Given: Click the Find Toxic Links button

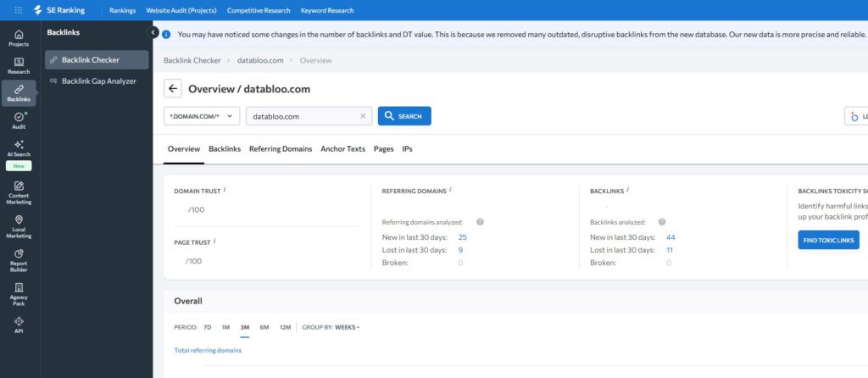Looking at the screenshot, I should coord(829,240).
